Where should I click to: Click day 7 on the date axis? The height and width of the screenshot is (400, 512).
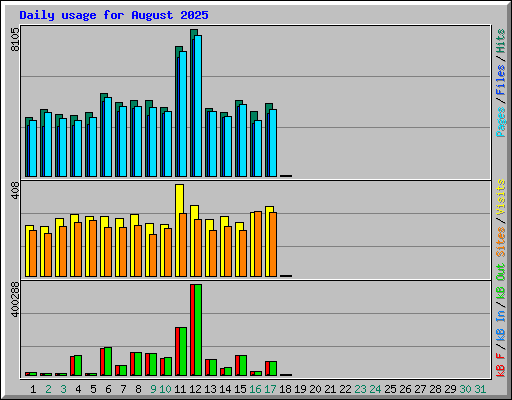click(x=123, y=389)
